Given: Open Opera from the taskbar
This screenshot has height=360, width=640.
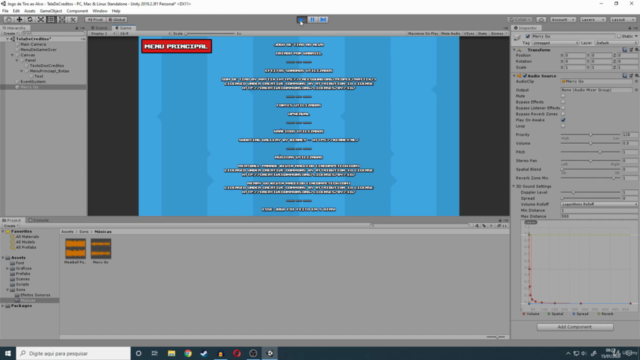Looking at the screenshot, I should click(x=237, y=353).
